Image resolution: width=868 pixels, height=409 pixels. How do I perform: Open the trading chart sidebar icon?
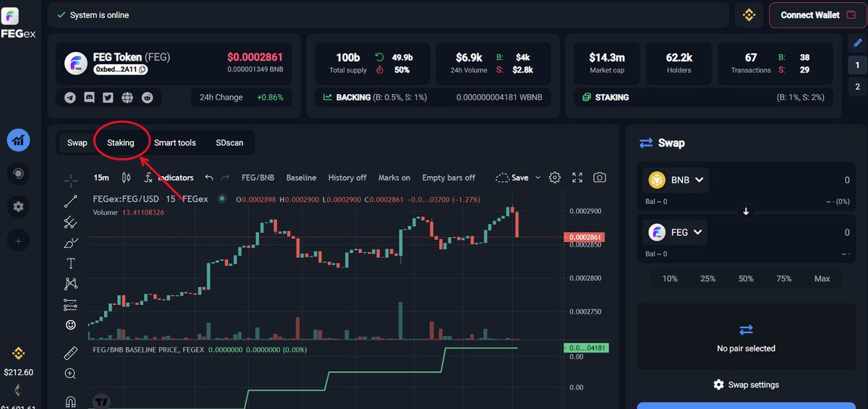tap(18, 140)
